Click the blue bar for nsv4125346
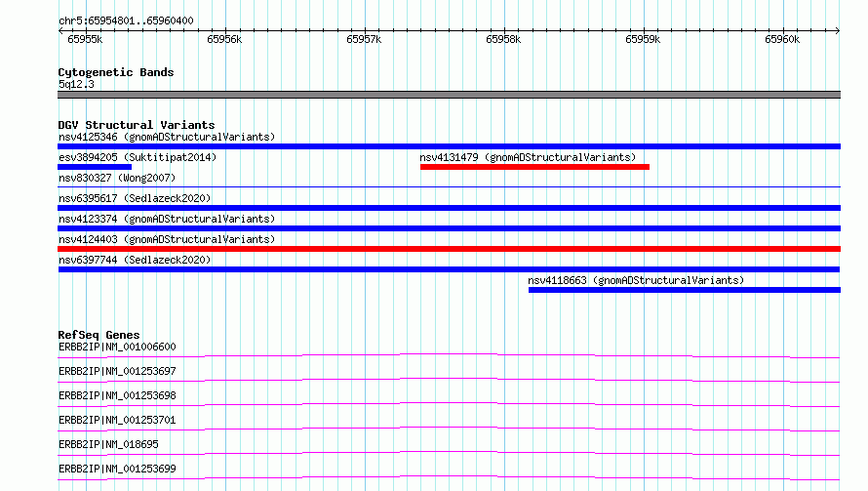The width and height of the screenshot is (868, 491). (449, 146)
